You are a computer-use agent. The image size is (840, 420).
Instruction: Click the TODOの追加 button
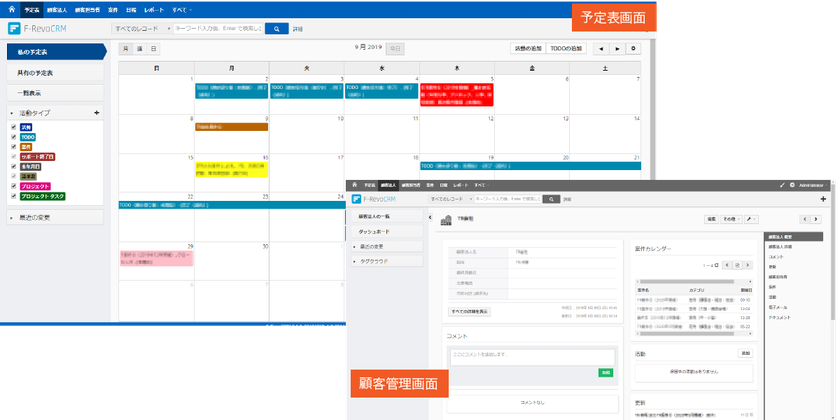coord(566,49)
